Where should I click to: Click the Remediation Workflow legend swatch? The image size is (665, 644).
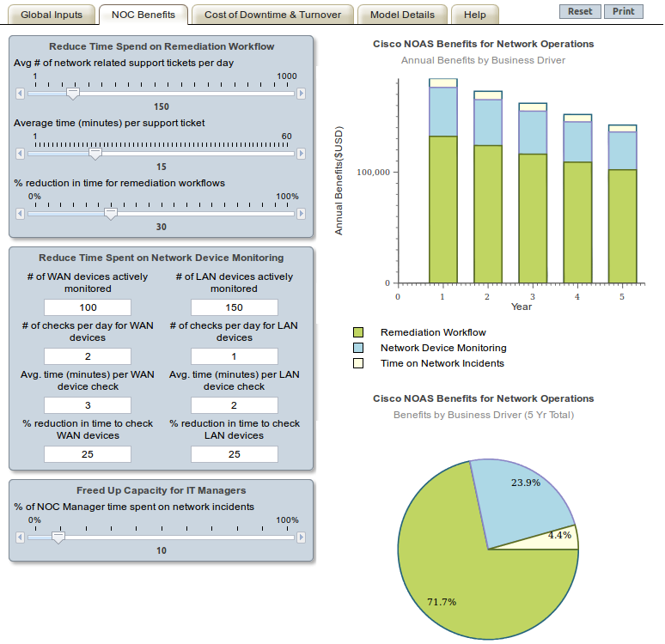point(358,332)
